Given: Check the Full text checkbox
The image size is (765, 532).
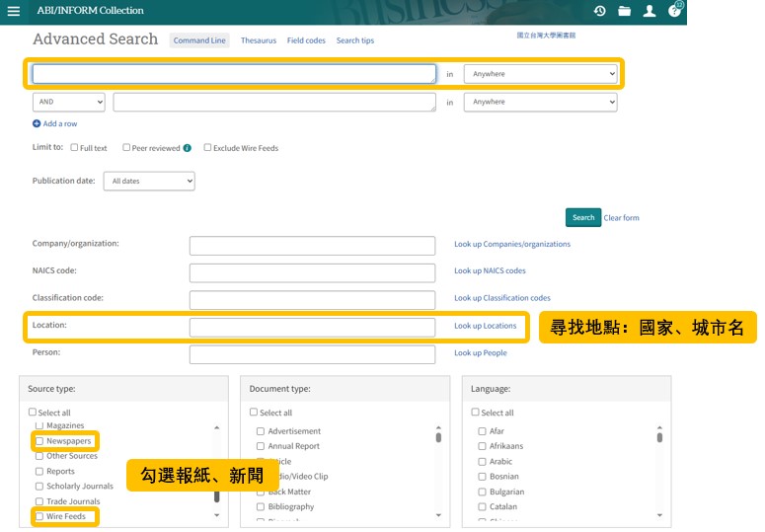Looking at the screenshot, I should 74,148.
